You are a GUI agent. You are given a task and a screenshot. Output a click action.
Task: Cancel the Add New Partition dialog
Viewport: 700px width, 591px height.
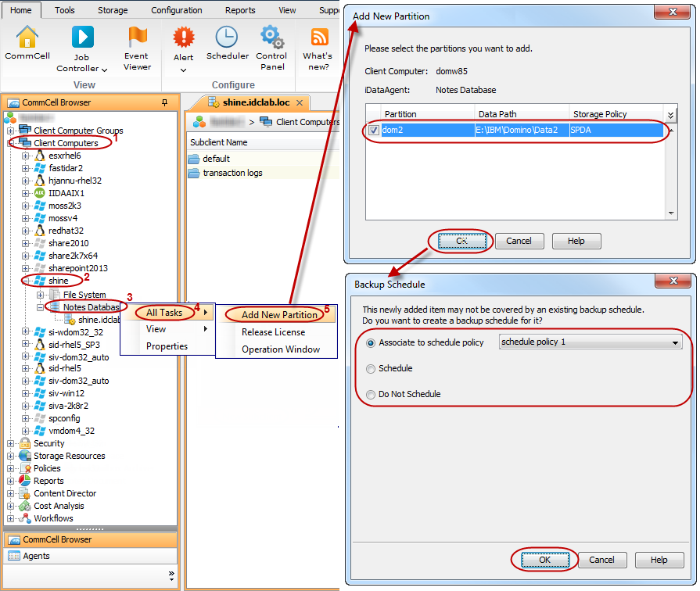[519, 241]
